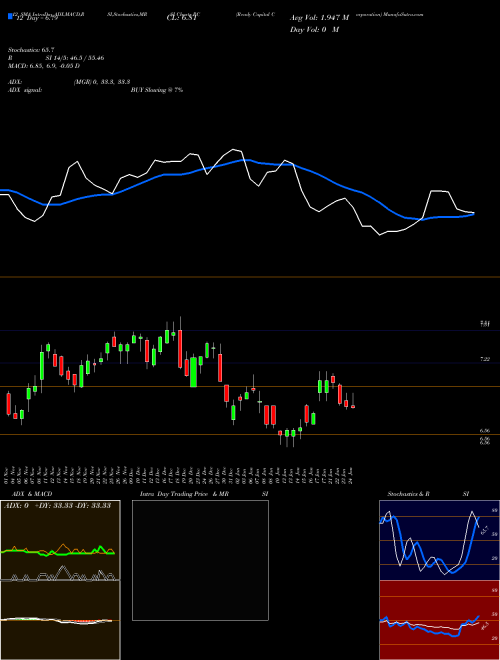Click the 'ADX: 0 +DY: 33.33 -DY: 33.33' header
500x660 pixels.
coord(57,506)
